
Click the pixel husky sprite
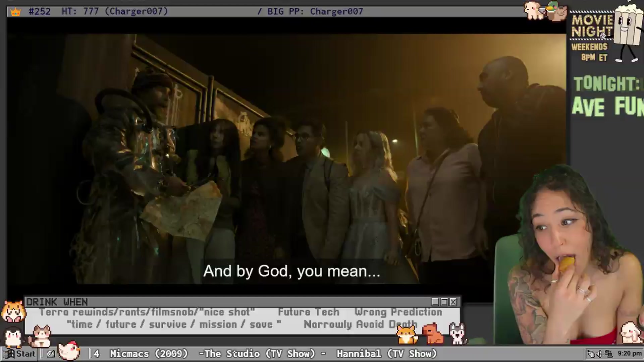pos(458,334)
